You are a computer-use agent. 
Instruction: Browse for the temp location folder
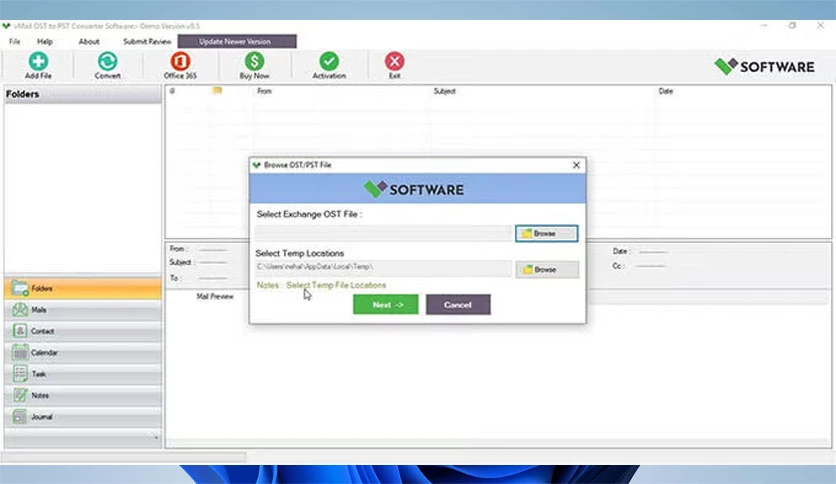(x=546, y=270)
